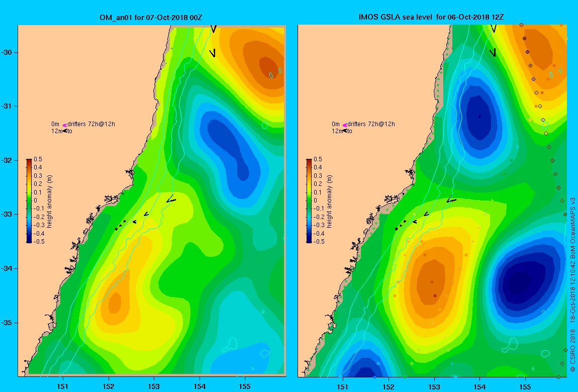This screenshot has width=578, height=392.
Task: Click 'drifters 72h@12h' text in the OM_an01 map
Action: point(91,124)
